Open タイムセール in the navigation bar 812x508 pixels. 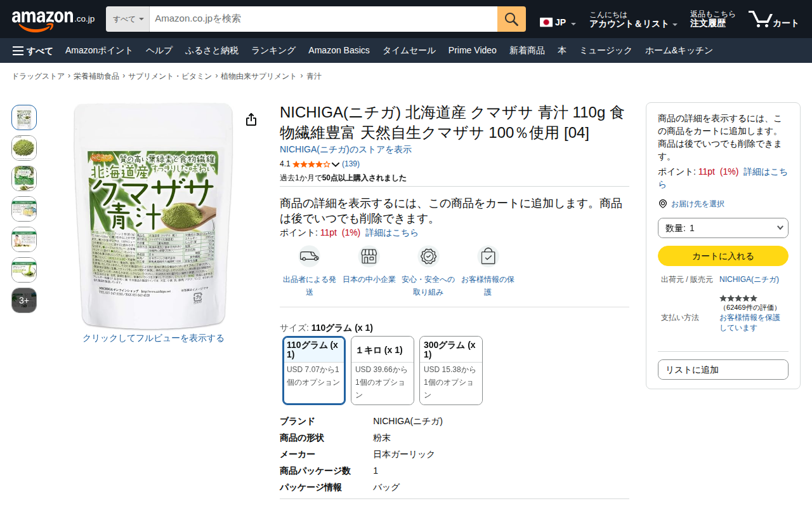pos(409,51)
